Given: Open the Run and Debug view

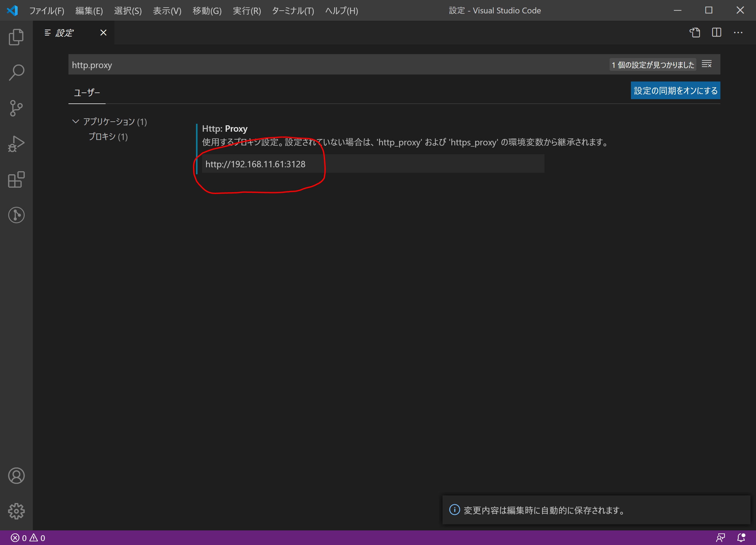Looking at the screenshot, I should [16, 144].
